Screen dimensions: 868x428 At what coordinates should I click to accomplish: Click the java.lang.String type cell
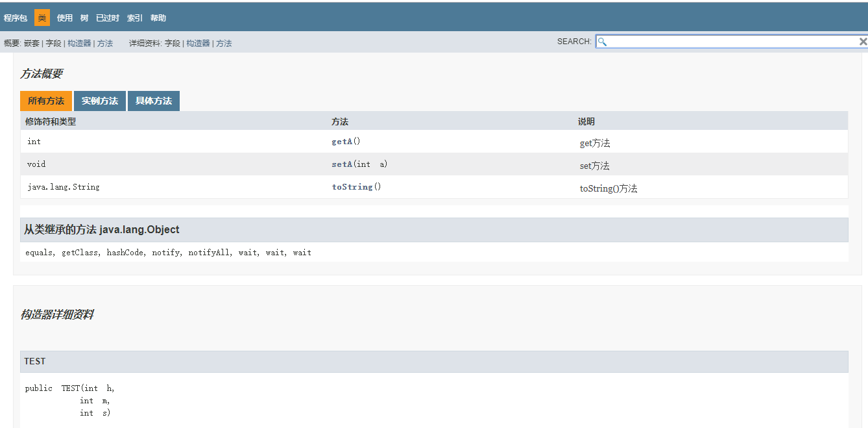(64, 187)
